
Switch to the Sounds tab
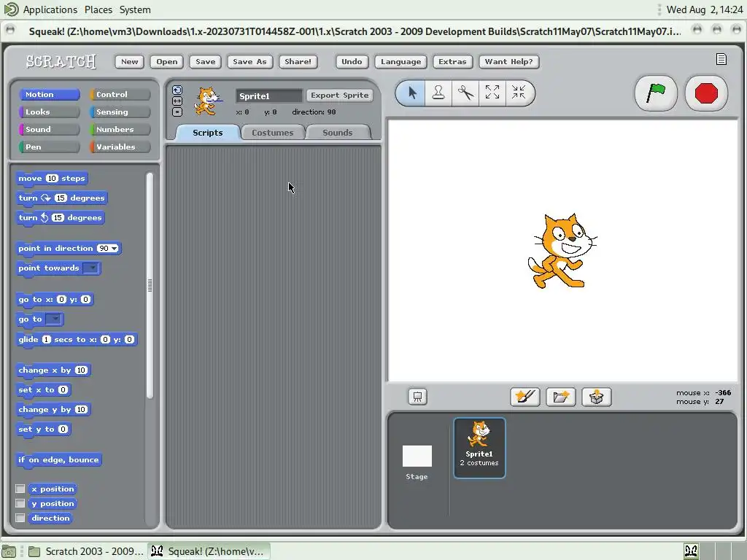[x=337, y=133]
